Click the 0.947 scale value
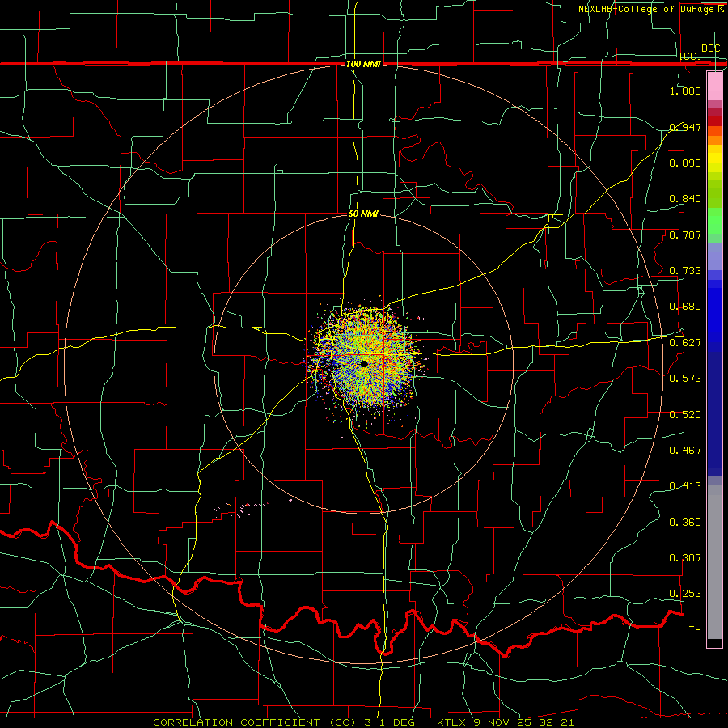This screenshot has height=728, width=728. [685, 127]
